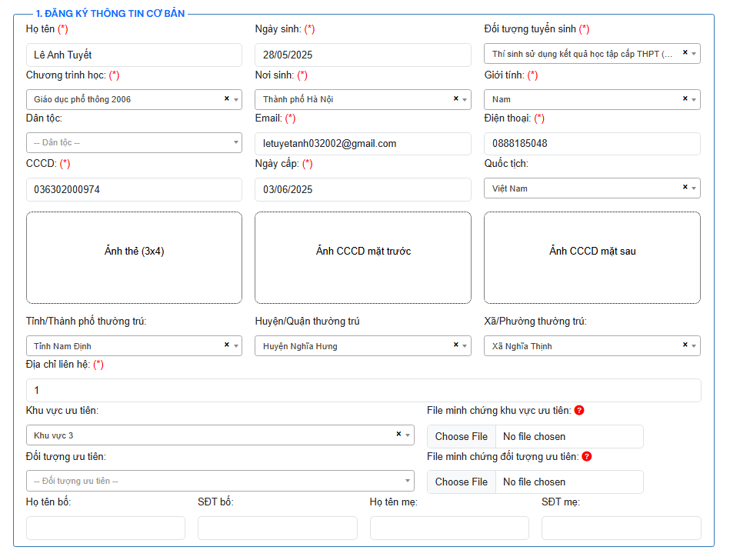The image size is (730, 560).
Task: Click the Email input field
Action: pos(363,144)
